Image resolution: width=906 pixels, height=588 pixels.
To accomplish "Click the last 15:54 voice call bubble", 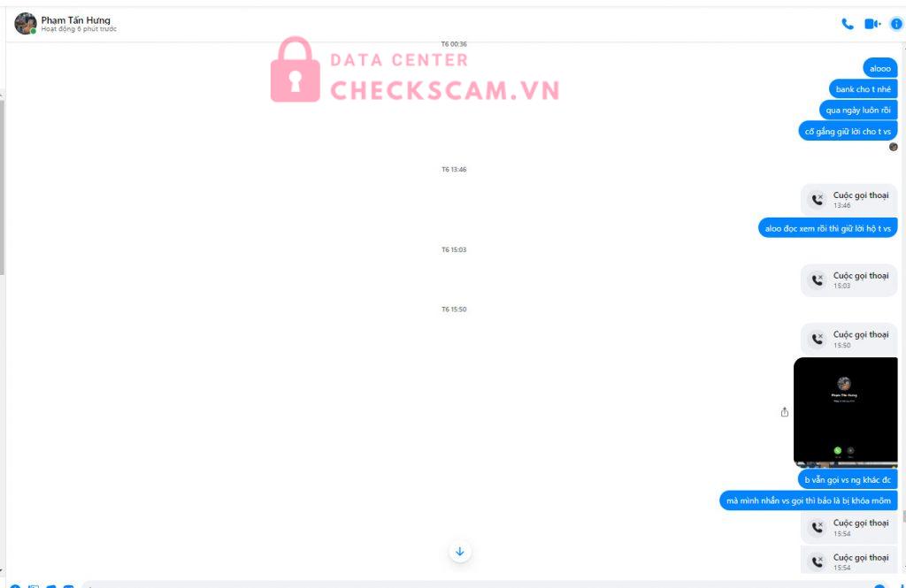I will (848, 561).
